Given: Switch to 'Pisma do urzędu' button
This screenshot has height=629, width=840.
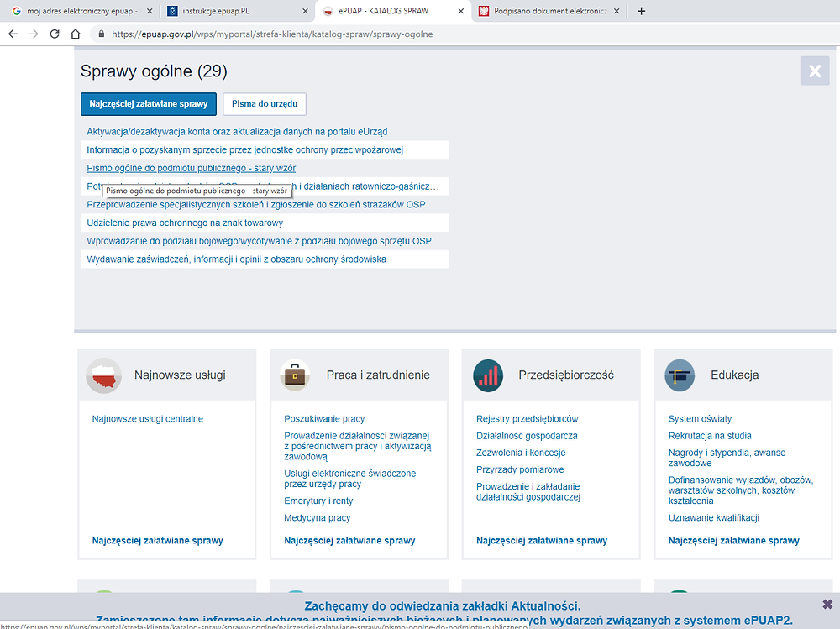Looking at the screenshot, I should coord(265,104).
